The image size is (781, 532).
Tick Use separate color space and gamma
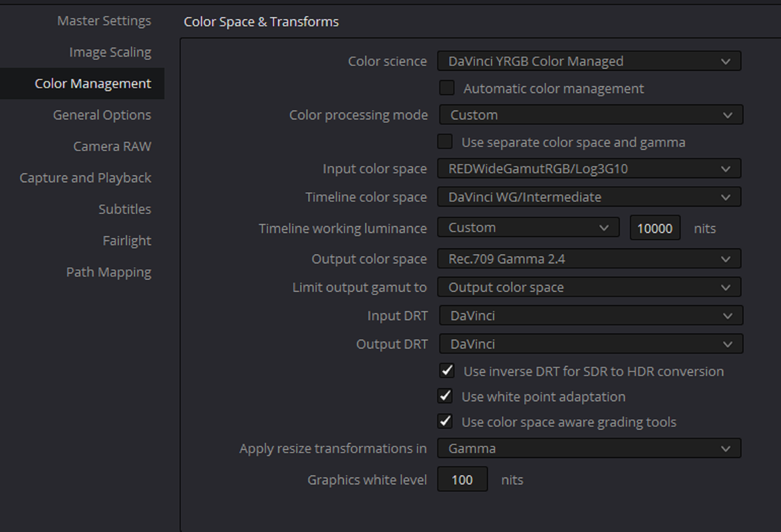445,142
